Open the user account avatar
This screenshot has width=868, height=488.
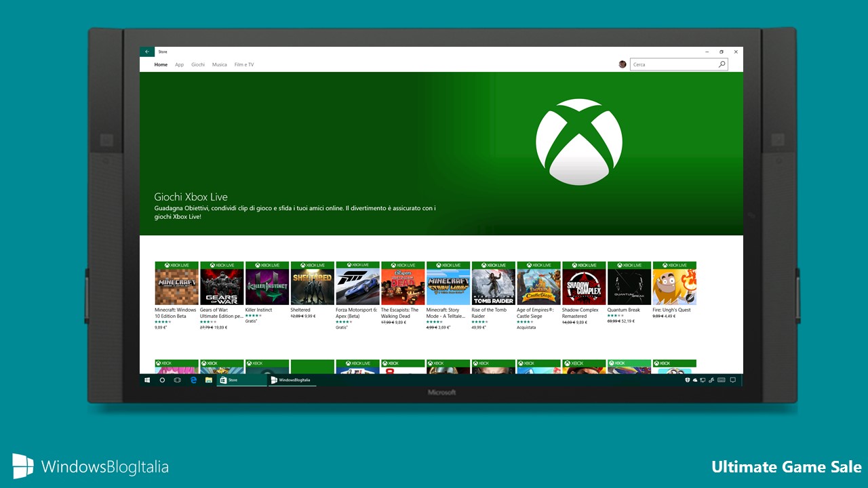point(623,64)
